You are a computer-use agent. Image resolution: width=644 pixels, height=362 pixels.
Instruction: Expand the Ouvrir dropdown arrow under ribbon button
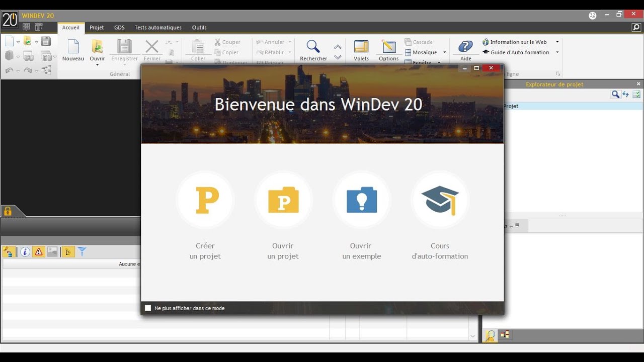click(97, 65)
